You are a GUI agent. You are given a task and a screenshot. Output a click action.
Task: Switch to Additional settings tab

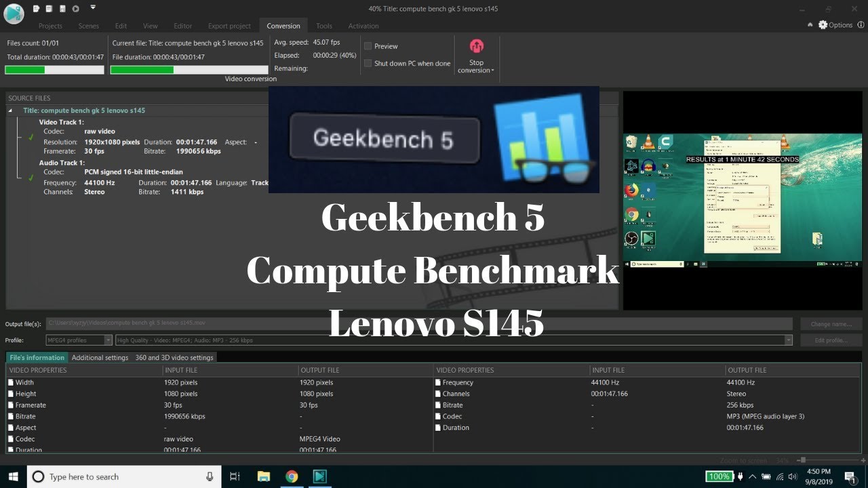pos(100,357)
